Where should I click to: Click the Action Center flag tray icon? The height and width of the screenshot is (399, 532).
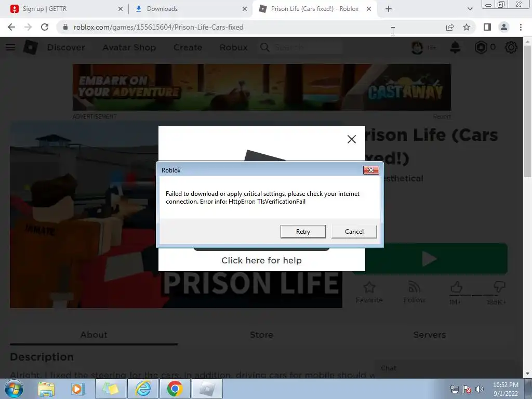[x=467, y=390]
